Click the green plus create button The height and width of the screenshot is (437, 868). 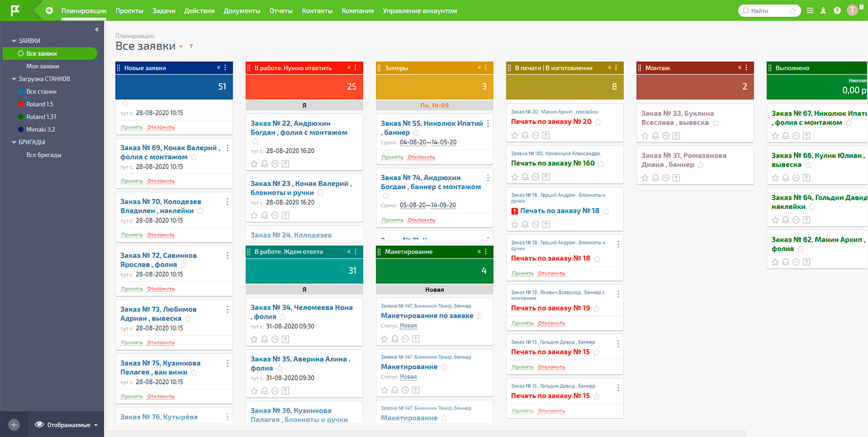(x=49, y=11)
